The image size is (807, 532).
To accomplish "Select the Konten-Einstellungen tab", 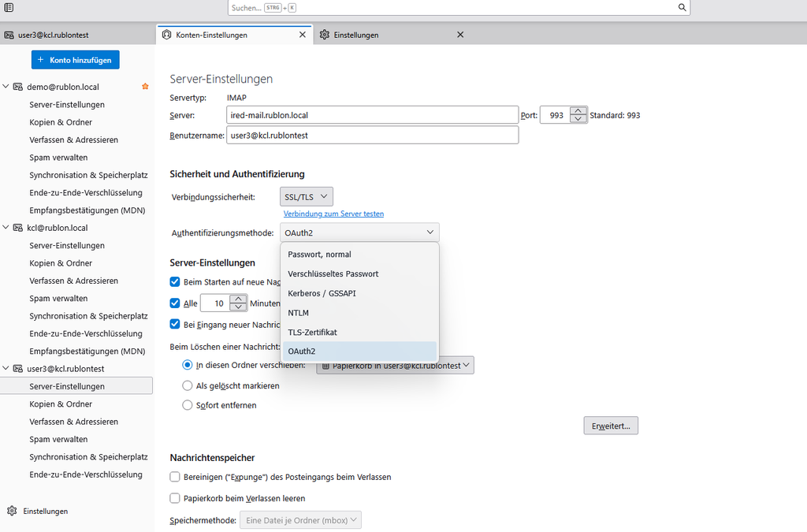I will [234, 35].
